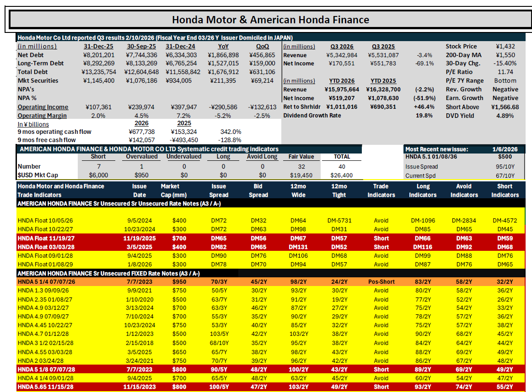
Task: Select the Current Spd 67/10Y value
Action: click(x=505, y=175)
